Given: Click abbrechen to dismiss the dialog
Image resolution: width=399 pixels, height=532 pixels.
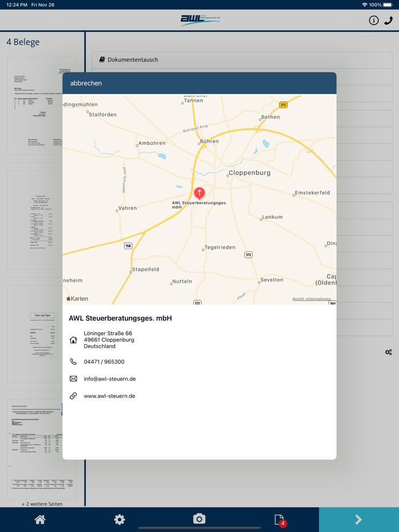Looking at the screenshot, I should pyautogui.click(x=86, y=83).
